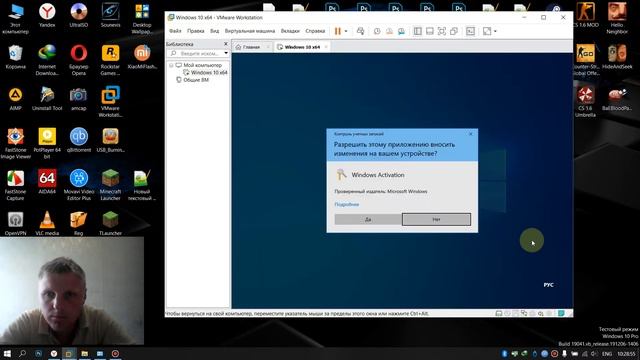
Task: Open the Minecraft Launcher desktop shortcut
Action: point(110,184)
